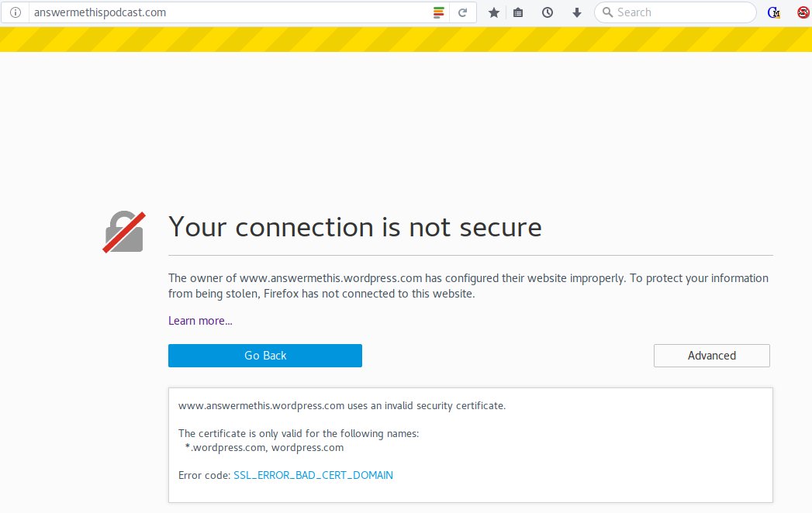Screen dimensions: 812x513
Task: Click the site information icon in address bar
Action: pyautogui.click(x=16, y=12)
